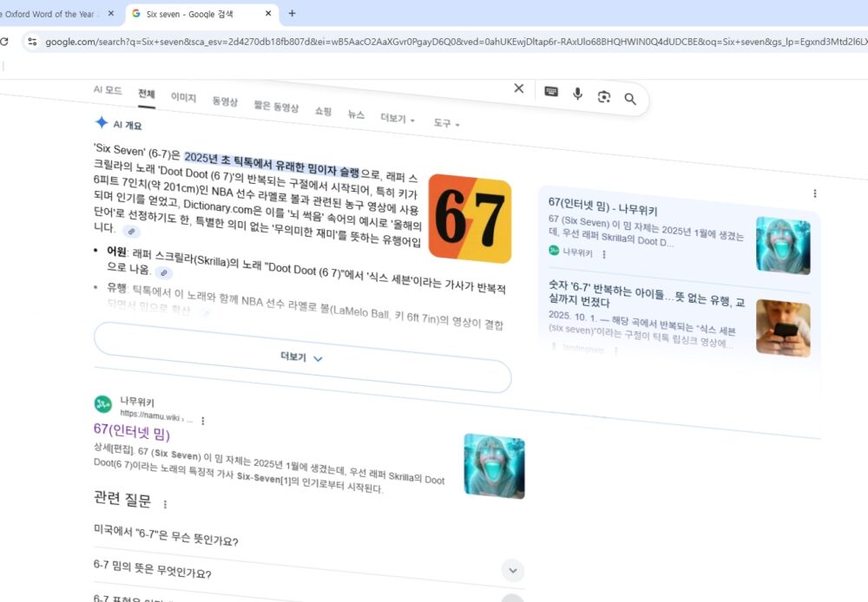This screenshot has height=602, width=868.
Task: Open the 도구 tools dropdown
Action: [446, 124]
